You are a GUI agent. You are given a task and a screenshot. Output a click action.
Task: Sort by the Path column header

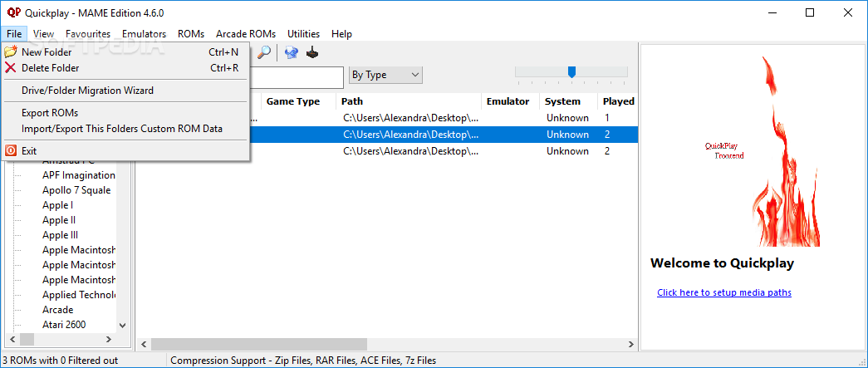[x=408, y=101]
